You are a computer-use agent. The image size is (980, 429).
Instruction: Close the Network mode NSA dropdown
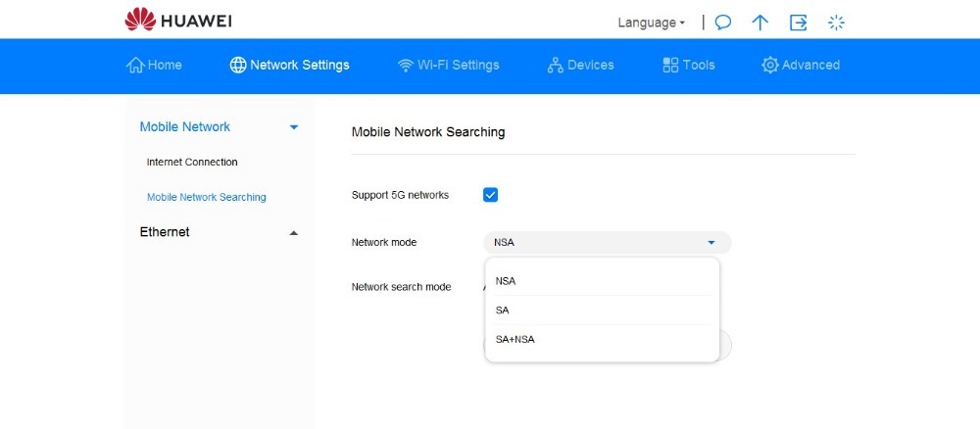607,242
